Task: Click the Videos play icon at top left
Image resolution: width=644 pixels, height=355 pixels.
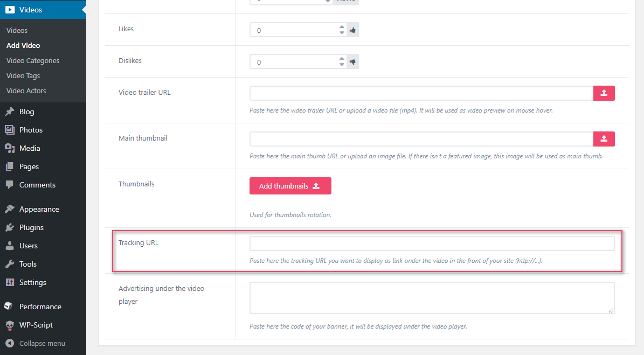Action: tap(12, 9)
